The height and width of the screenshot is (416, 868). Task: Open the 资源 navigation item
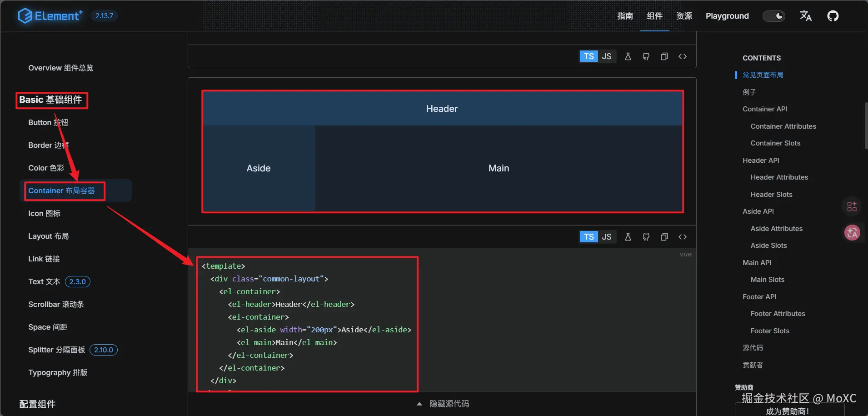click(x=684, y=16)
